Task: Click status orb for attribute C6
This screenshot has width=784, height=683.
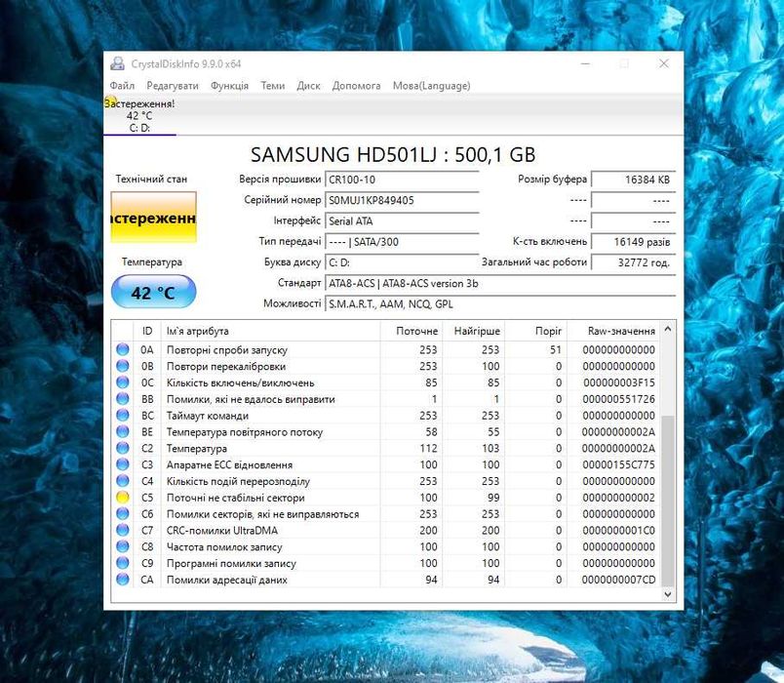Action: click(x=123, y=514)
